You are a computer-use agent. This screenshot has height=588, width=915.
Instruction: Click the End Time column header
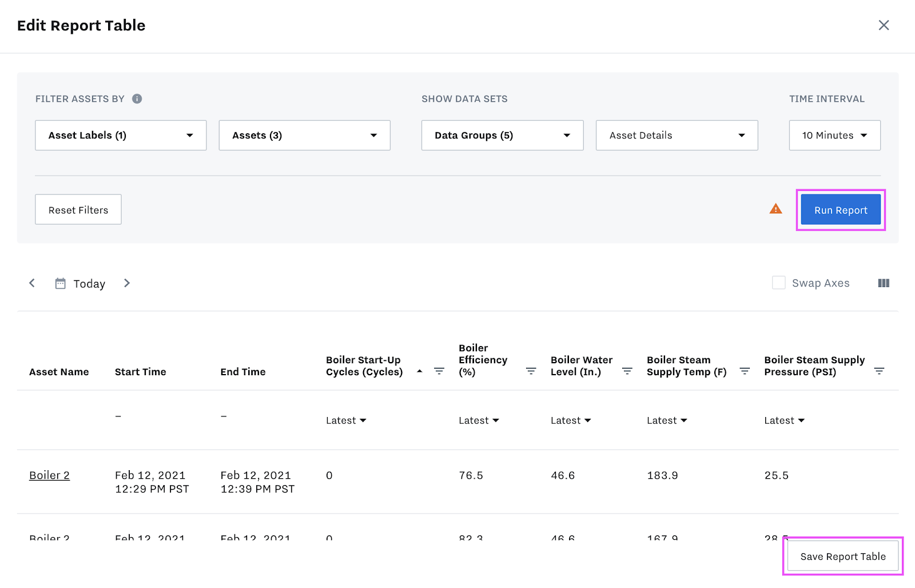243,372
